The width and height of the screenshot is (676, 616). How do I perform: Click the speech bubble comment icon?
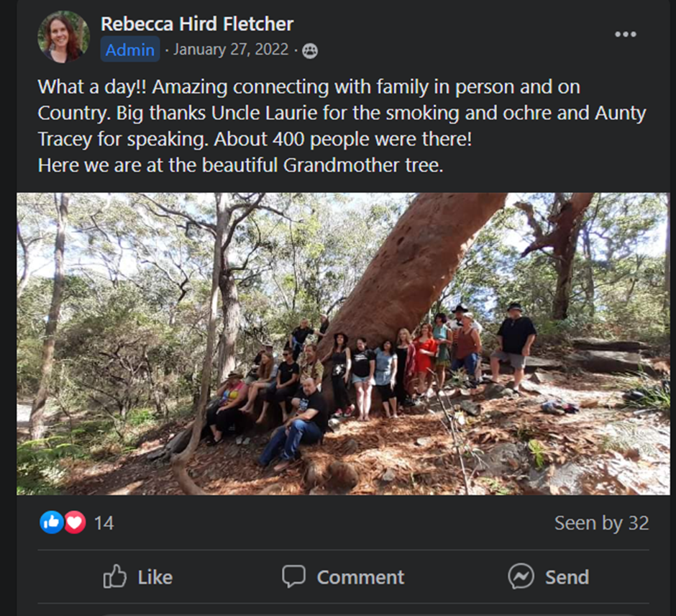coord(293,576)
